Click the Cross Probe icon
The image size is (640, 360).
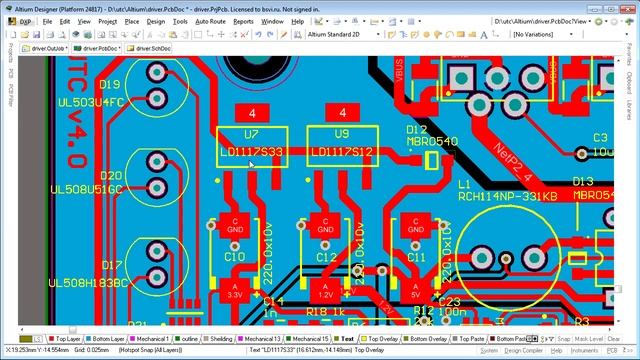point(283,35)
